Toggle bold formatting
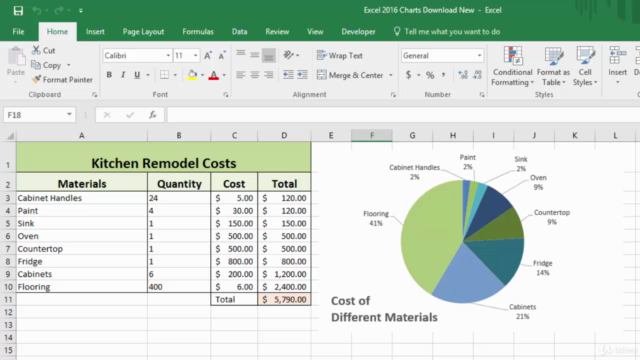 coord(109,75)
